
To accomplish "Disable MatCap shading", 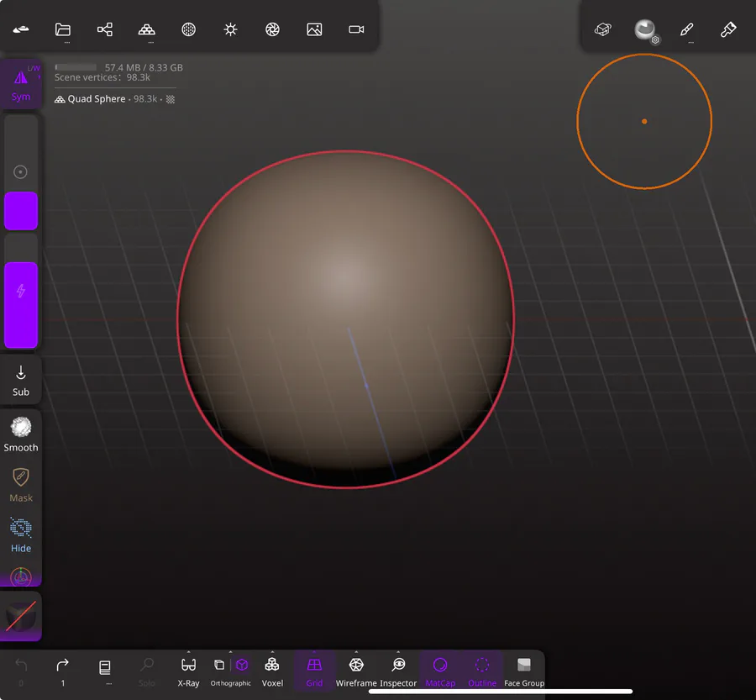I will pos(440,672).
